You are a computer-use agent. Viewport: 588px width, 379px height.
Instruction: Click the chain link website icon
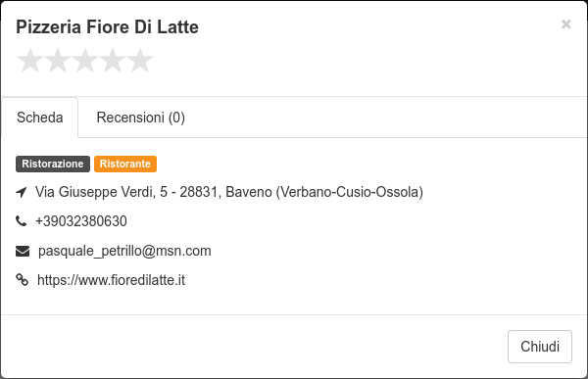click(23, 280)
